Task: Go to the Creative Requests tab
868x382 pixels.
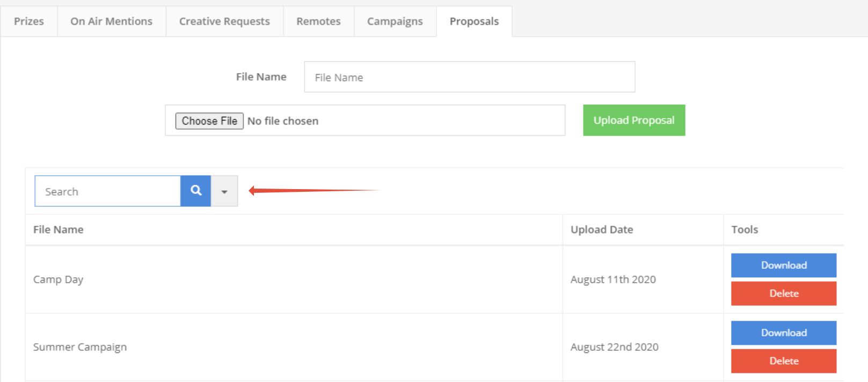Action: click(x=224, y=21)
